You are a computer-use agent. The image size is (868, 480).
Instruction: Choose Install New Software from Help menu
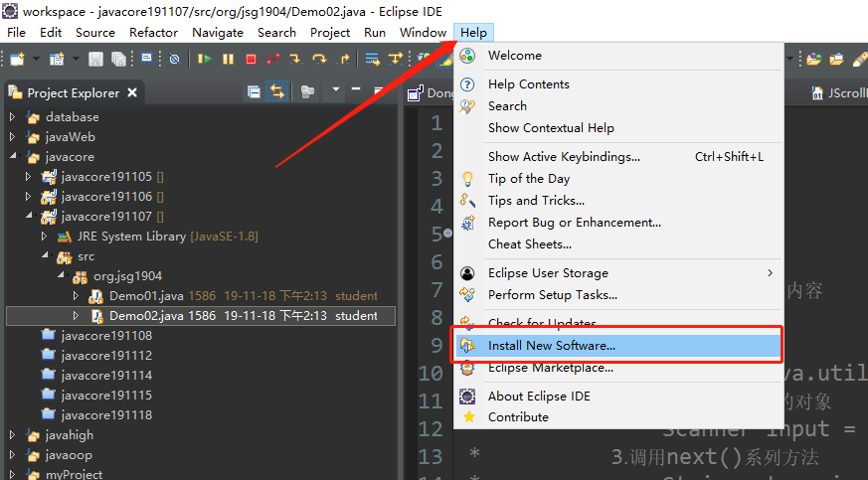coord(617,346)
